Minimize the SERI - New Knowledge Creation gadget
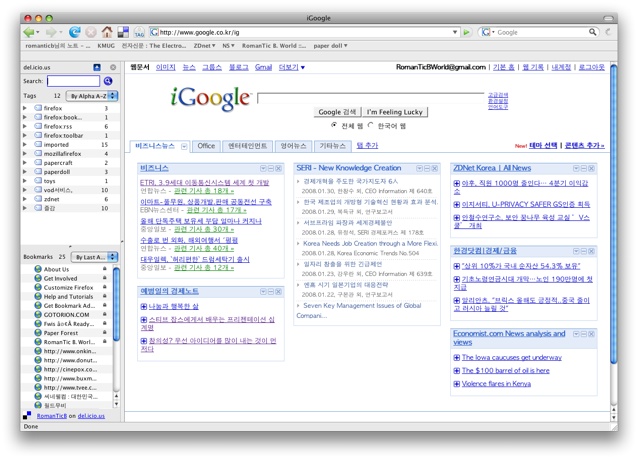The height and width of the screenshot is (459, 638). tap(427, 168)
